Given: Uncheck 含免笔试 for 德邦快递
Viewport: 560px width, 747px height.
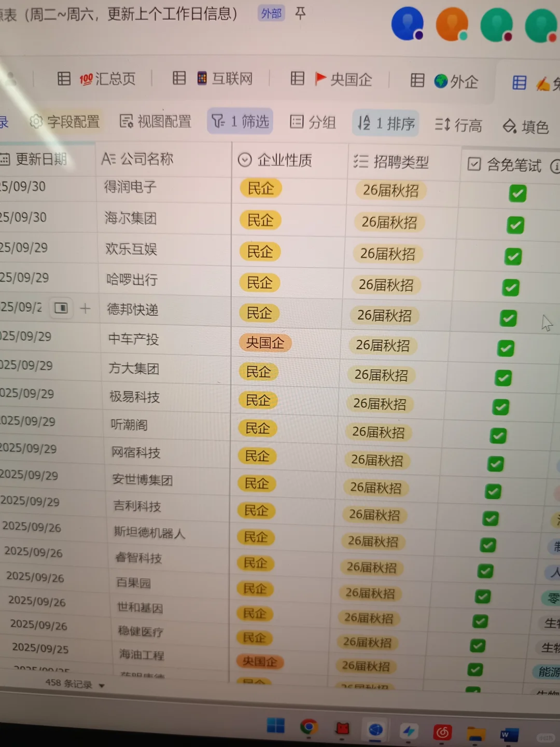Looking at the screenshot, I should [508, 318].
